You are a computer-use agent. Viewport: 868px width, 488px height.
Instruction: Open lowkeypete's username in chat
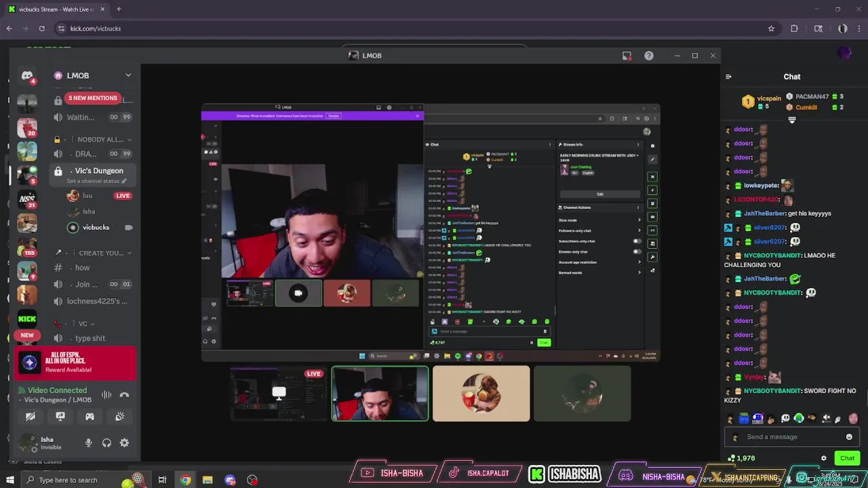(x=761, y=186)
